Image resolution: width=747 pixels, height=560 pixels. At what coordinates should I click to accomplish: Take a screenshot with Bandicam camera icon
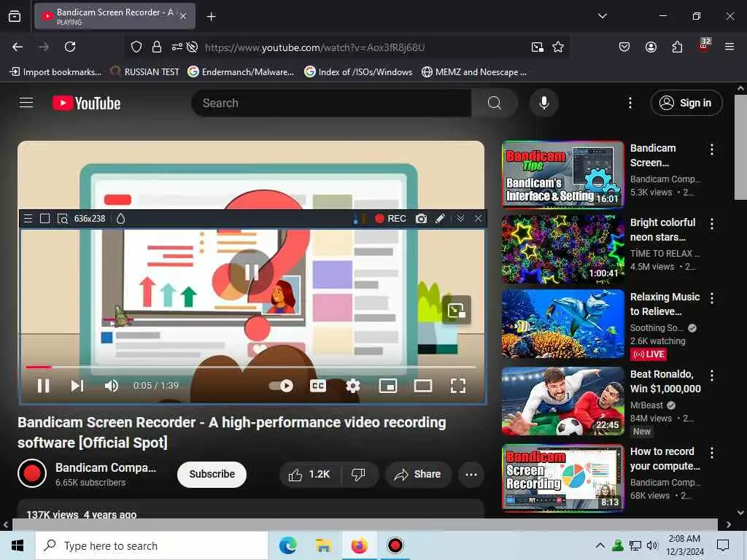tap(421, 219)
